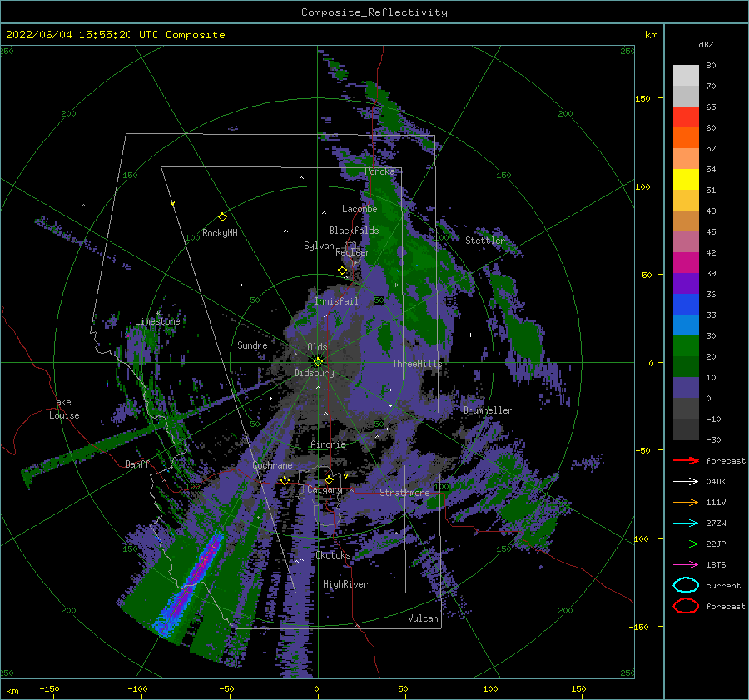Click the red forecast ellipse legend icon
Viewport: 749px width, 700px height.
(x=686, y=606)
